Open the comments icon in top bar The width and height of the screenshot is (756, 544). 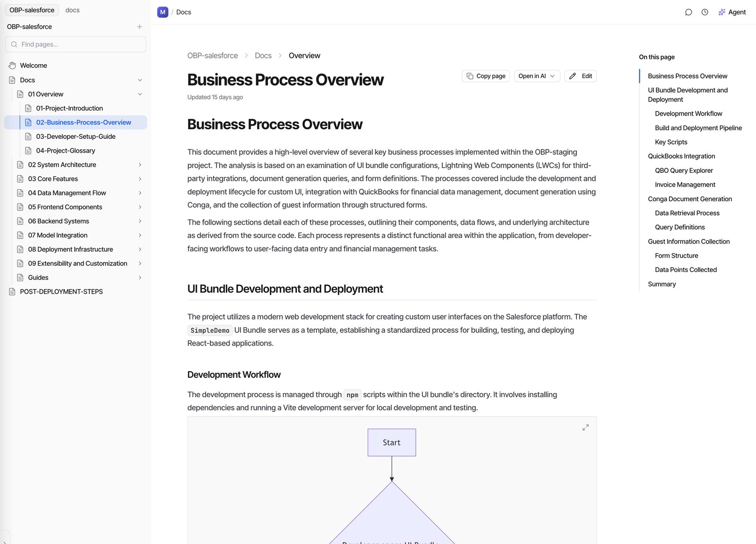688,12
